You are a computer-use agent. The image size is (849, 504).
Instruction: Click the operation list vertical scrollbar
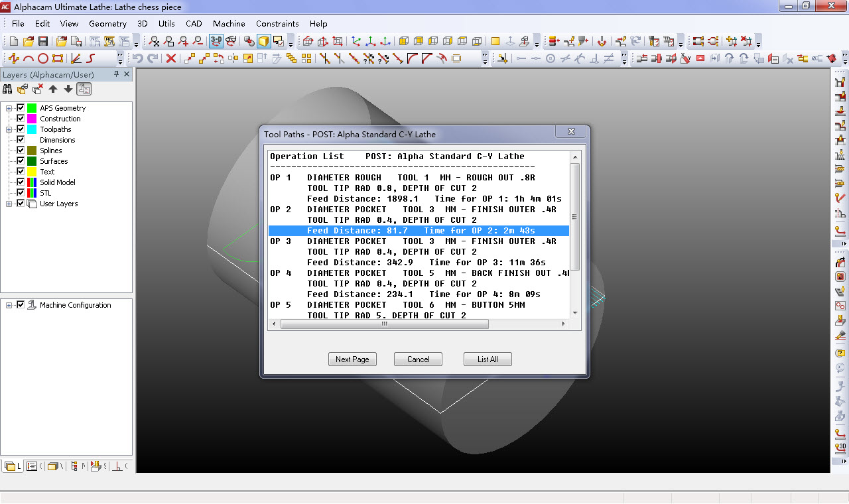point(574,235)
